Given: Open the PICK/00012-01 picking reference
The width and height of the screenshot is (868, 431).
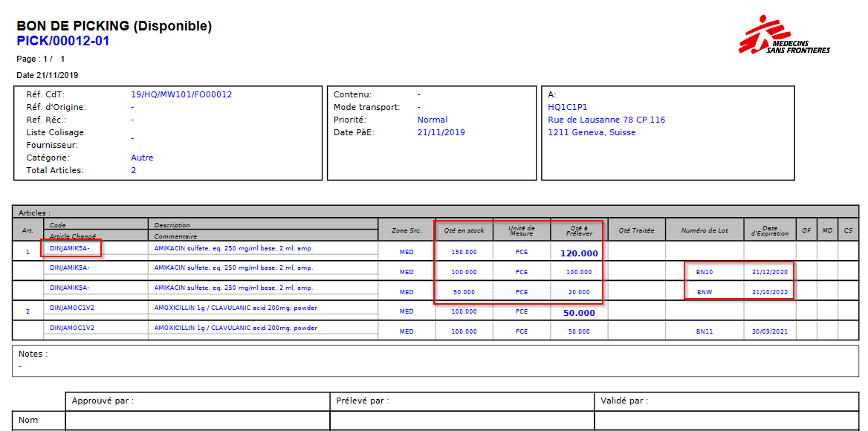Looking at the screenshot, I should tap(63, 42).
